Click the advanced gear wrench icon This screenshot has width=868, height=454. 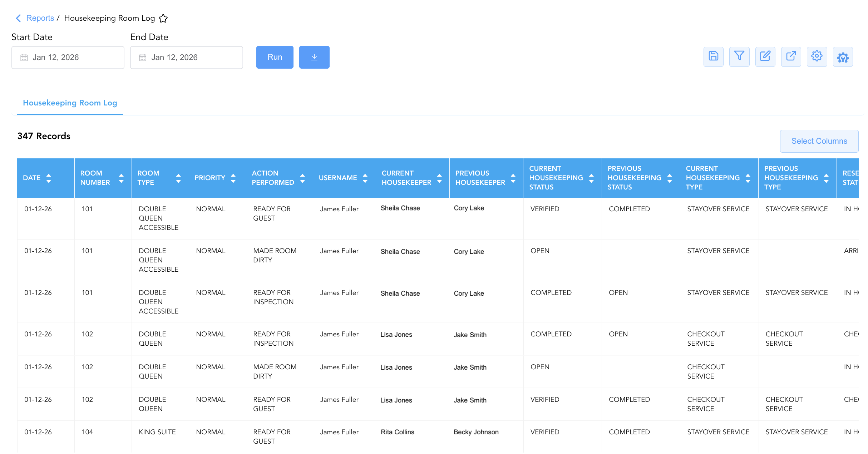(x=843, y=57)
